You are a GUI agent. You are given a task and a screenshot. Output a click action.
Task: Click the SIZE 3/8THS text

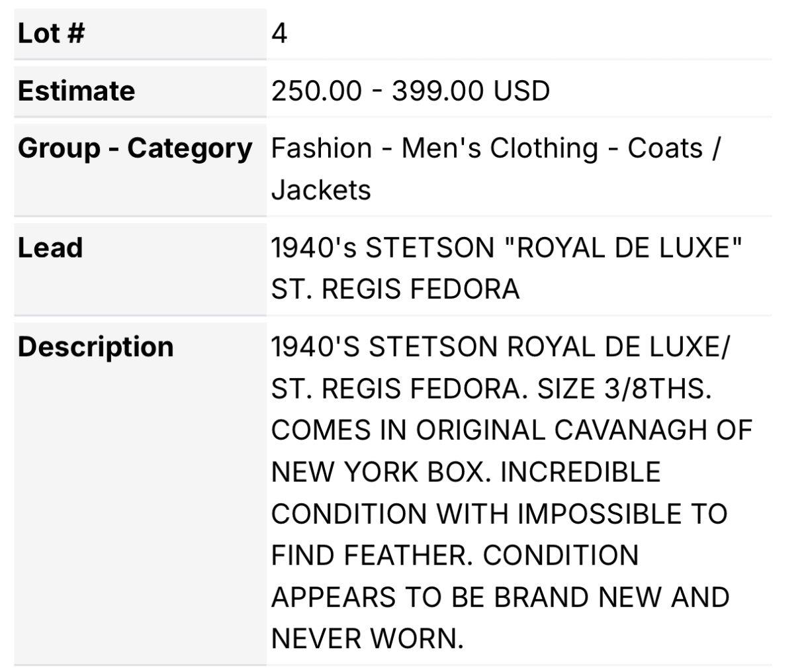coord(624,389)
